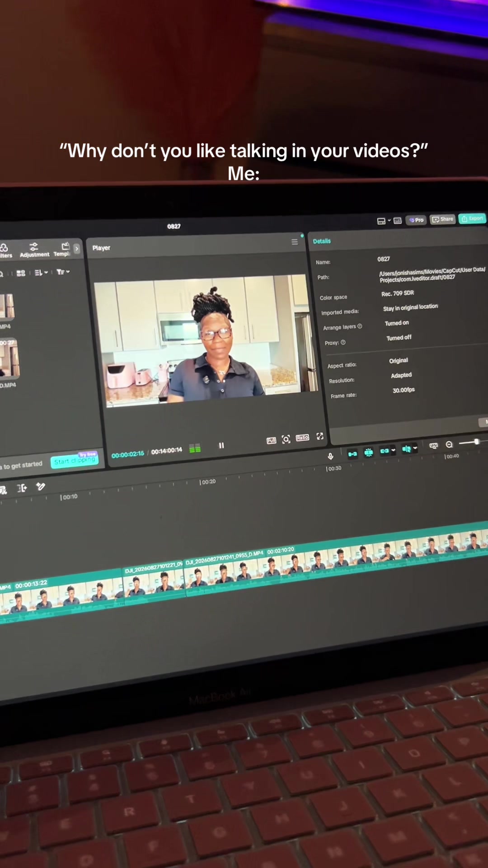Open the Ratio aspect setting
488x868 pixels.
pyautogui.click(x=302, y=438)
